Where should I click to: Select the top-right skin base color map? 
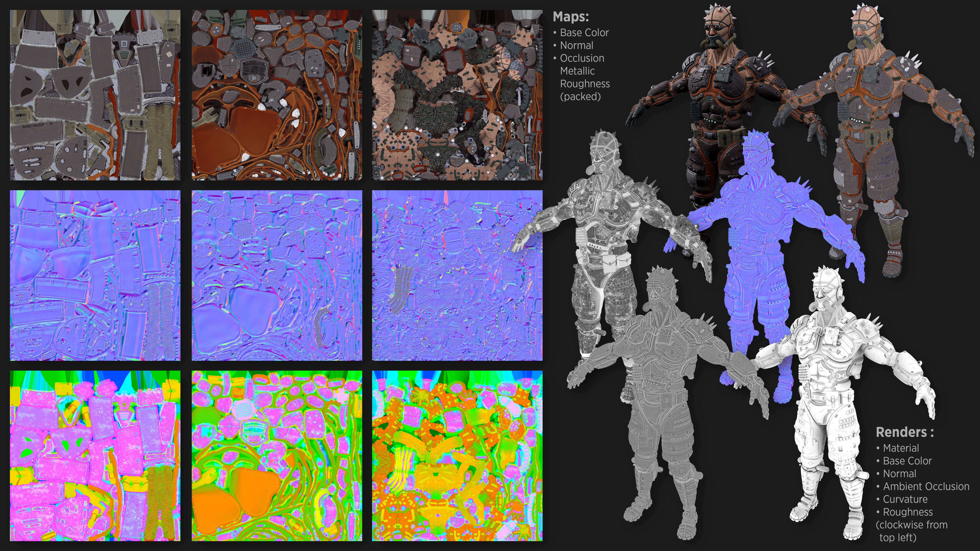tap(457, 95)
